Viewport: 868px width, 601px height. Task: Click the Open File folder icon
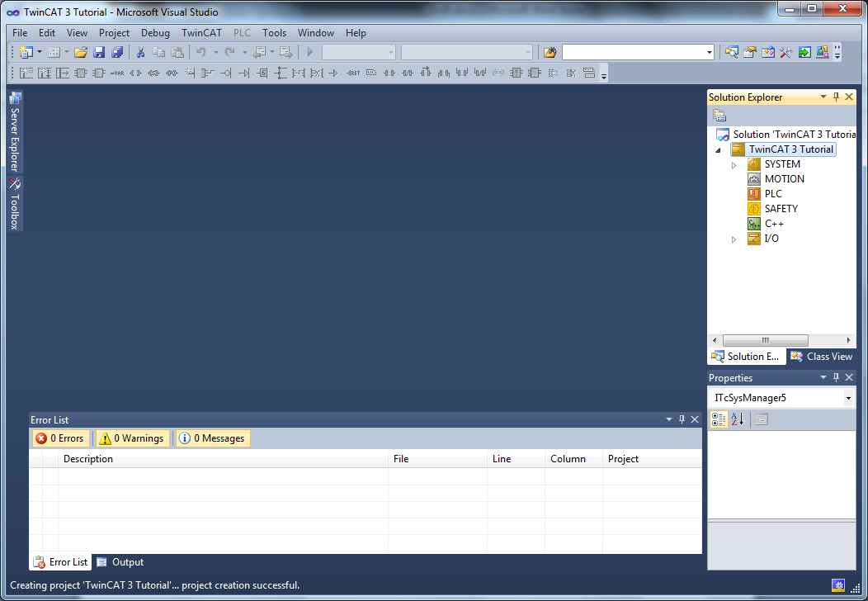(x=81, y=52)
